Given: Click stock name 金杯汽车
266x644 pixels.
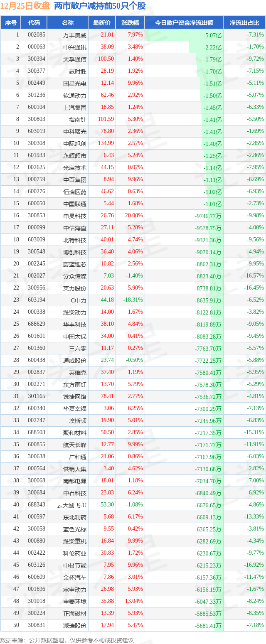Looking at the screenshot, I should (75, 577).
